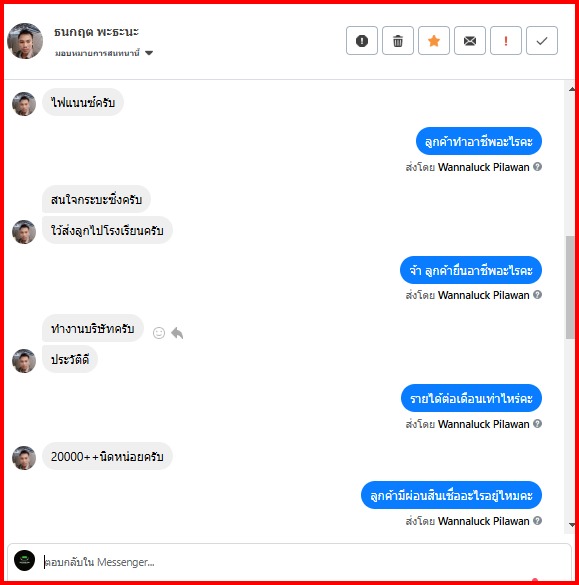Select the 20000++ income message bubble
The height and width of the screenshot is (585, 579).
pos(107,456)
